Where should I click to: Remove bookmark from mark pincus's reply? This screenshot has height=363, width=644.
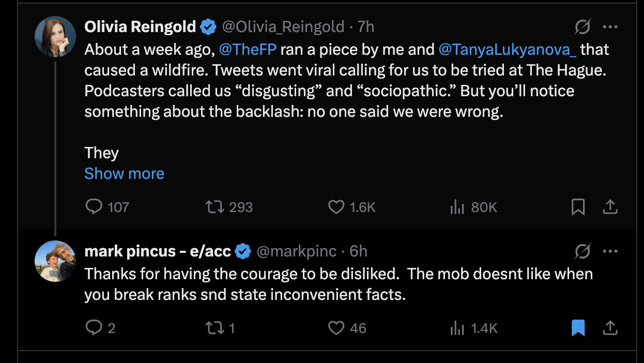578,328
